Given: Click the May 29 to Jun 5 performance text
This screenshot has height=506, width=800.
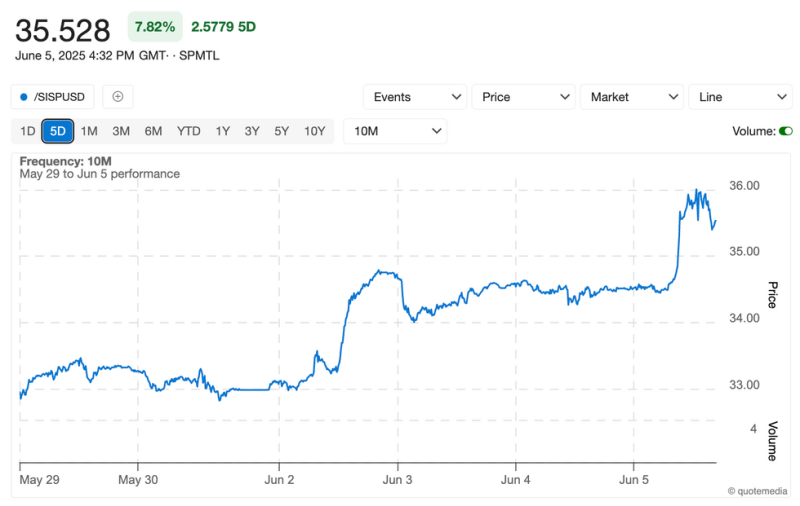Looking at the screenshot, I should (x=99, y=174).
